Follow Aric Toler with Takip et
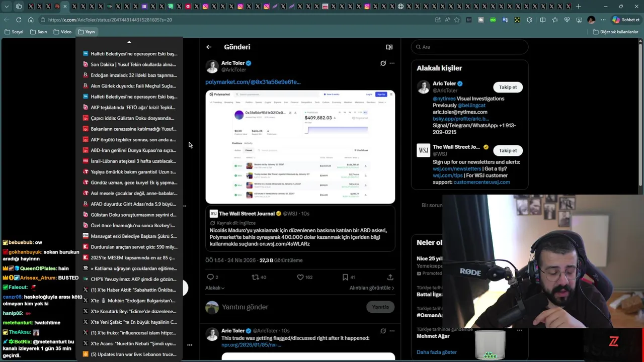This screenshot has height=362, width=644. [x=508, y=87]
